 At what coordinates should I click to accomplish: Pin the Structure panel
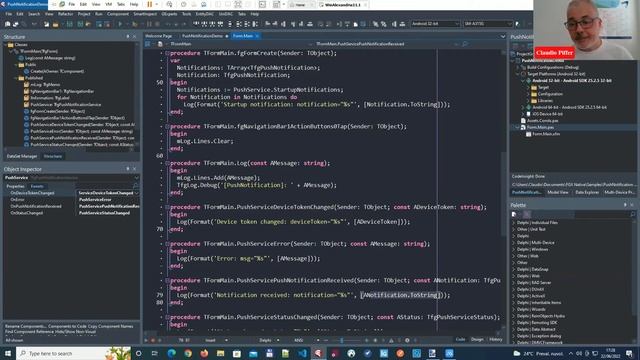[x=128, y=37]
